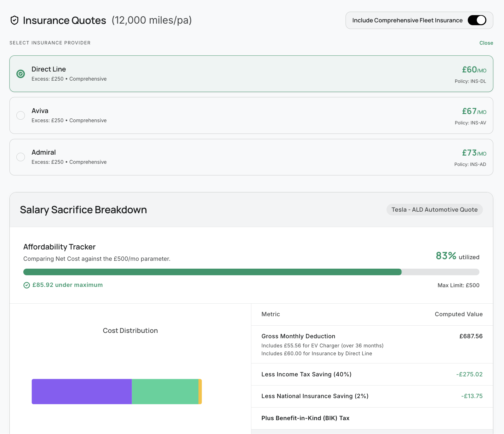
Task: Click the Affordability Tracker progress bar
Action: coord(251,272)
